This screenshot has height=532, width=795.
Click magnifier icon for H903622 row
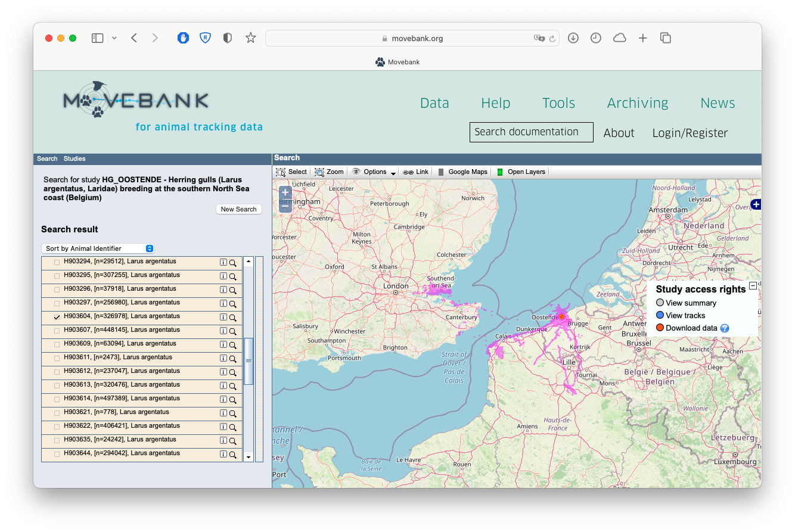click(x=233, y=427)
